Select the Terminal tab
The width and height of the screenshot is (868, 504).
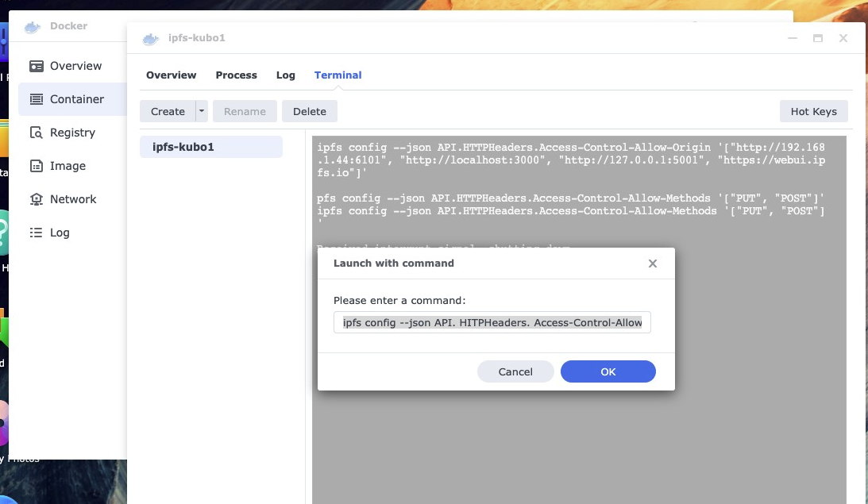click(x=338, y=75)
